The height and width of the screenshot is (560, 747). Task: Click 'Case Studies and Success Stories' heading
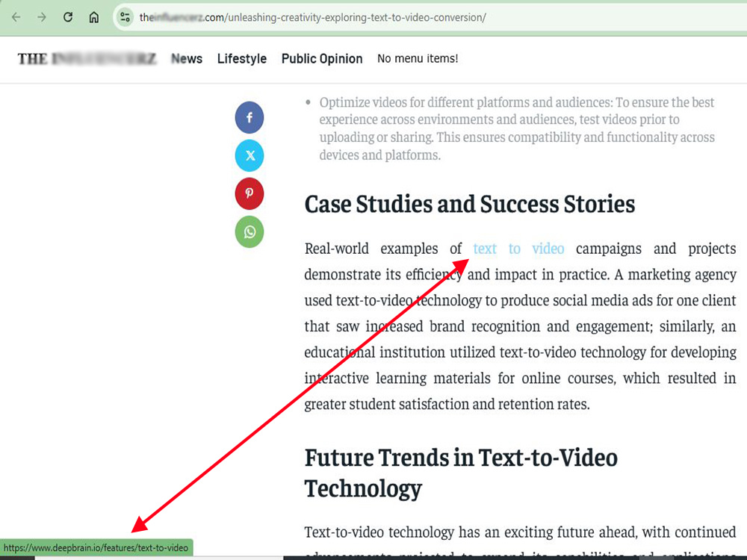coord(470,204)
